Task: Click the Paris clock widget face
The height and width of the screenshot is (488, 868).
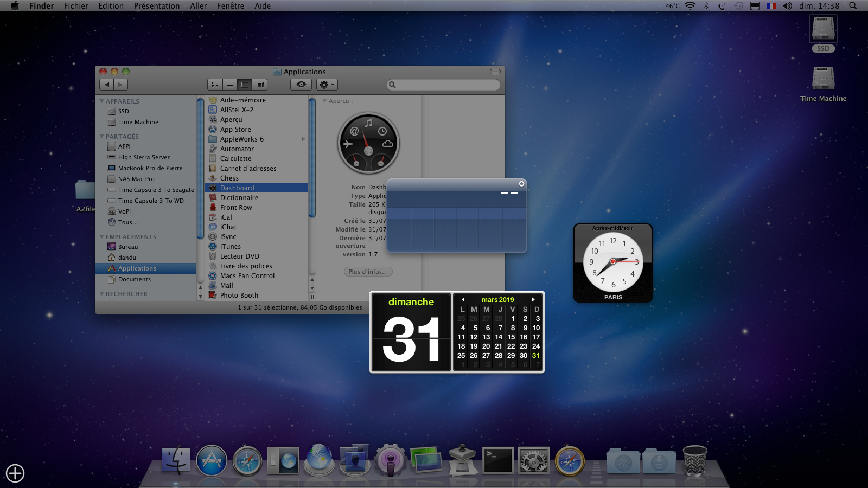Action: tap(613, 262)
